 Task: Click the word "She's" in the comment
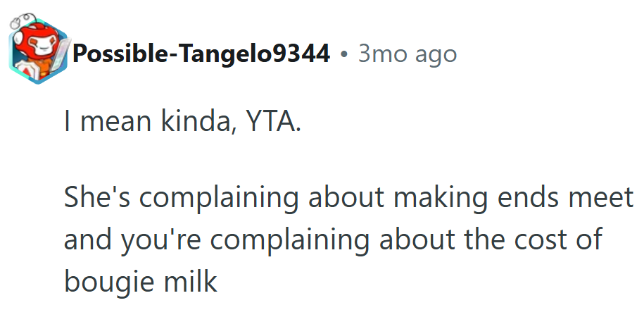click(98, 199)
